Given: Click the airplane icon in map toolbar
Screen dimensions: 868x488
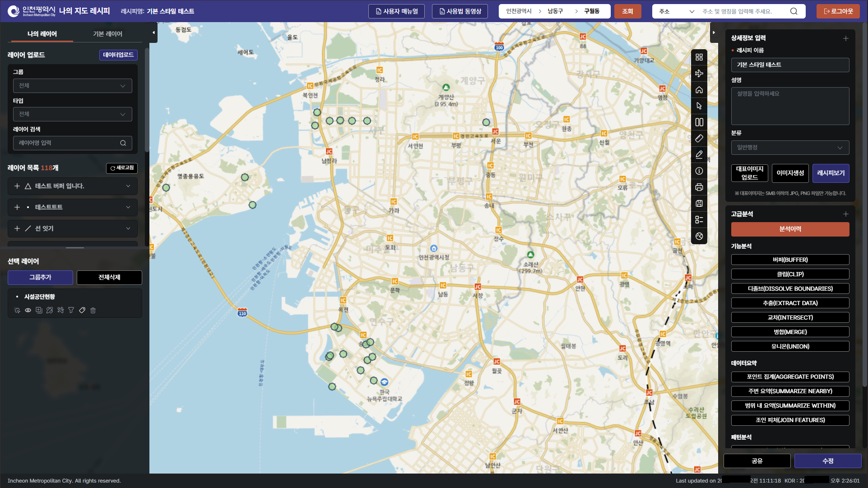Looking at the screenshot, I should [699, 74].
